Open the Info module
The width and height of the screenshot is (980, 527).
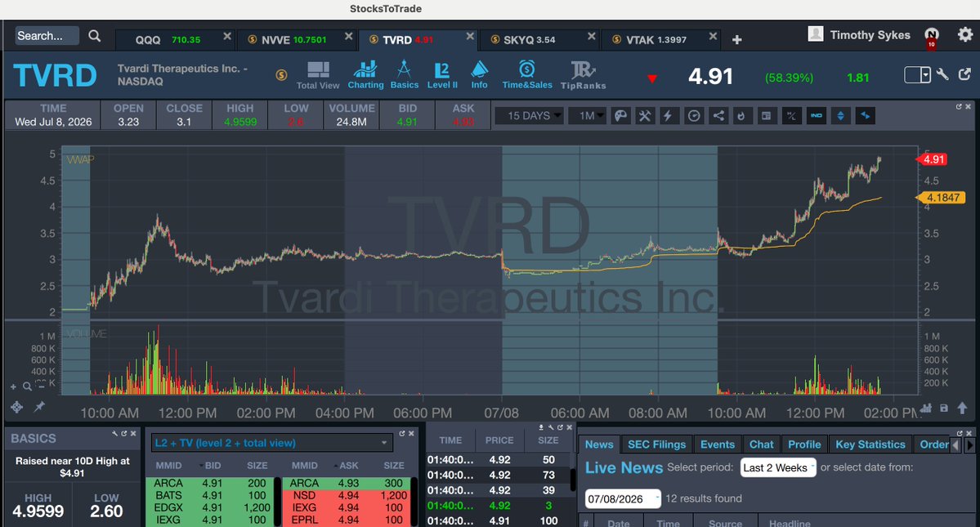[480, 75]
